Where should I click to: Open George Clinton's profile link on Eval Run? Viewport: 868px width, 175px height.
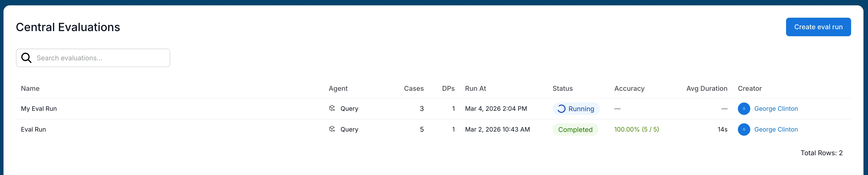pos(776,129)
